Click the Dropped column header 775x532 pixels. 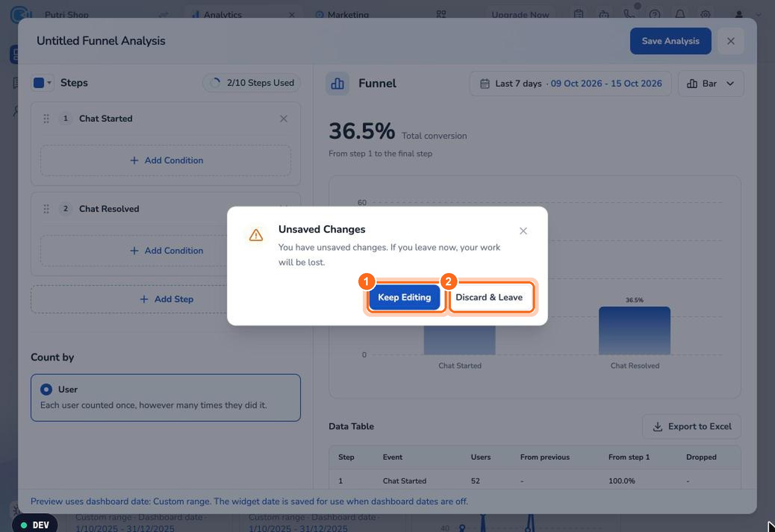pyautogui.click(x=701, y=457)
